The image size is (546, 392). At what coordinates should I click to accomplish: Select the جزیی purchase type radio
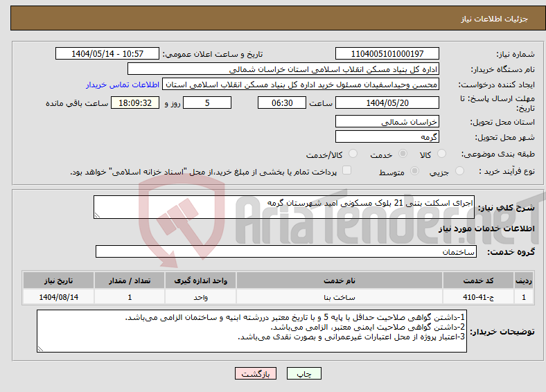(x=459, y=170)
